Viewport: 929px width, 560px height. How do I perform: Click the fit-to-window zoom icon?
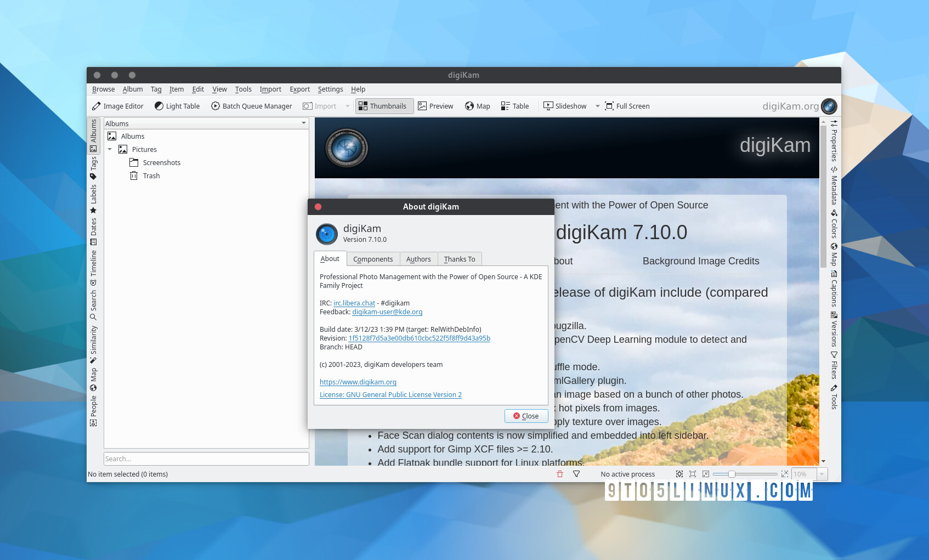point(679,474)
